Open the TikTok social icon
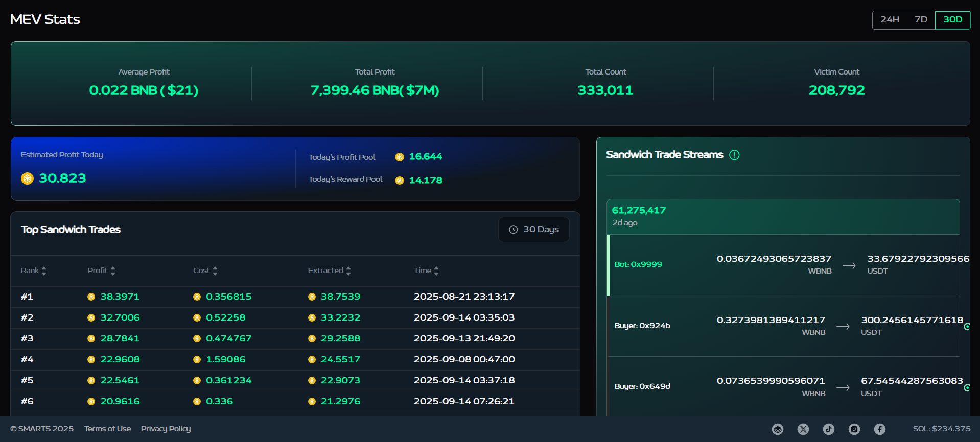 point(829,429)
